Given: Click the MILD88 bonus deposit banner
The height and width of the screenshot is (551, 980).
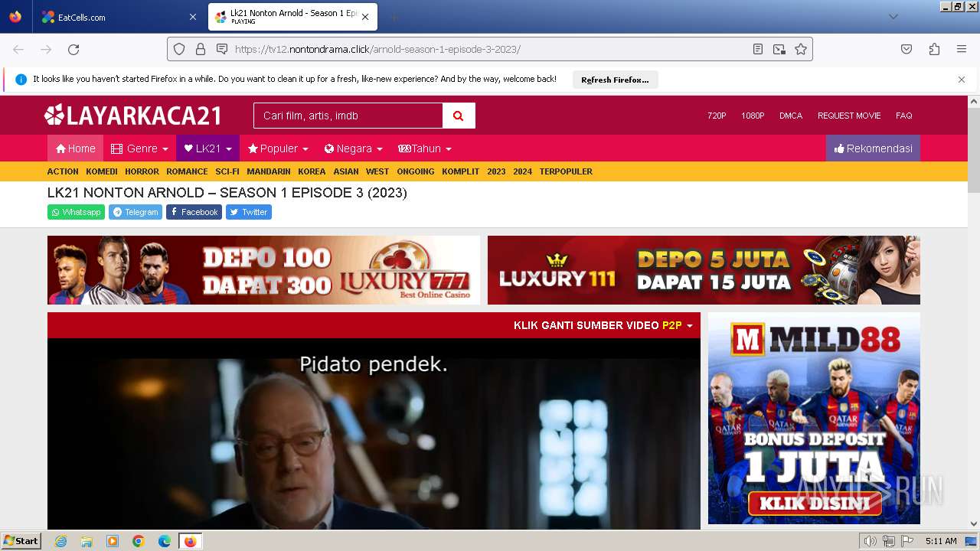Looking at the screenshot, I should point(814,418).
